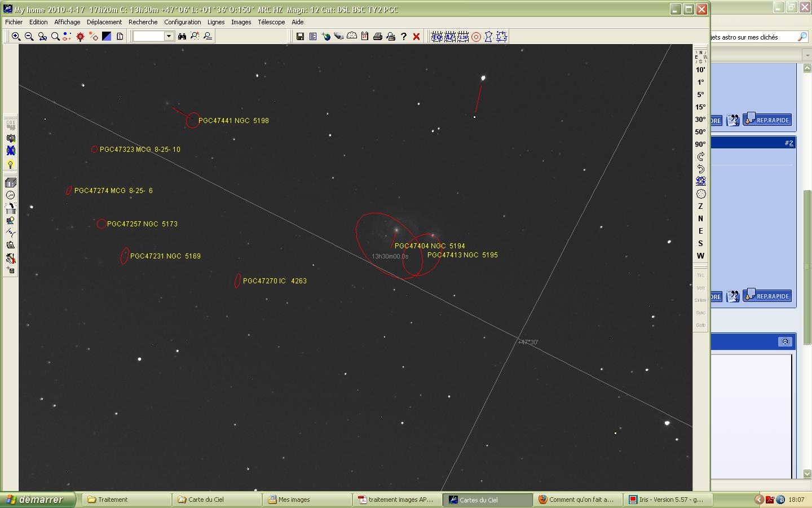Click the 'PGC47270 IC 4263' label
The height and width of the screenshot is (508, 812).
pyautogui.click(x=275, y=281)
